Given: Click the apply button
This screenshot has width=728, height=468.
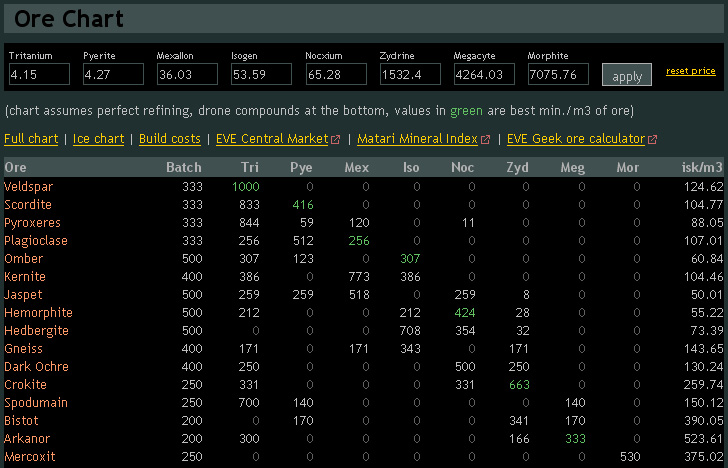Looking at the screenshot, I should [627, 75].
